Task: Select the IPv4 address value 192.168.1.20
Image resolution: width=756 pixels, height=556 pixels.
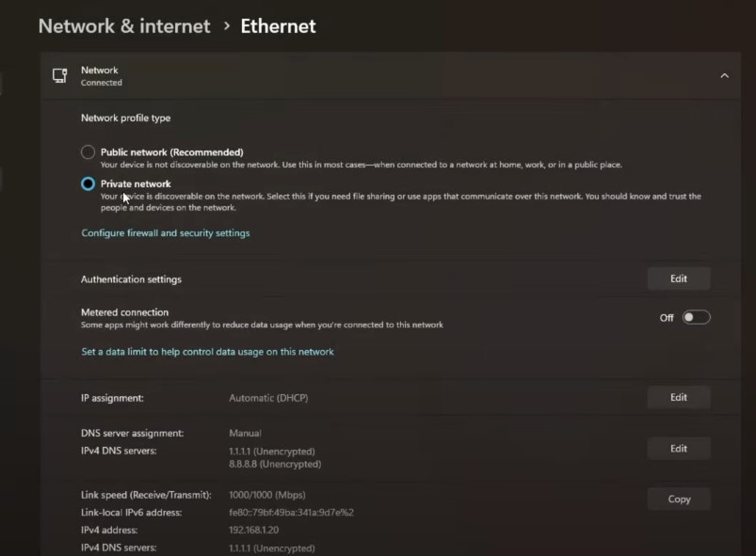Action: (253, 530)
